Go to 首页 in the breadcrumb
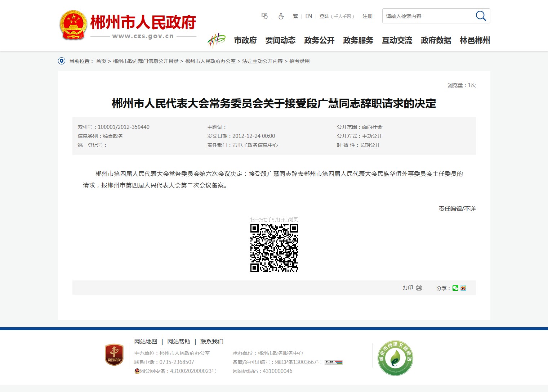The width and height of the screenshot is (548, 392). [x=101, y=61]
